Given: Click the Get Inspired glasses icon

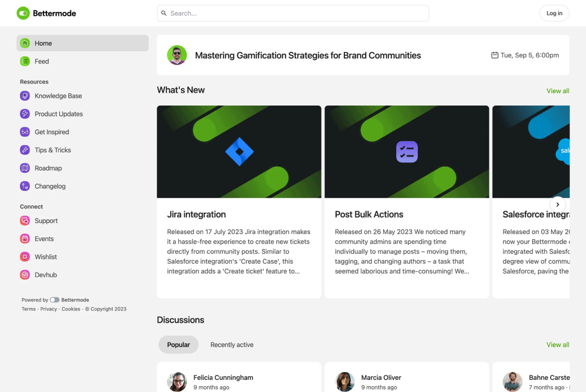Looking at the screenshot, I should (25, 132).
